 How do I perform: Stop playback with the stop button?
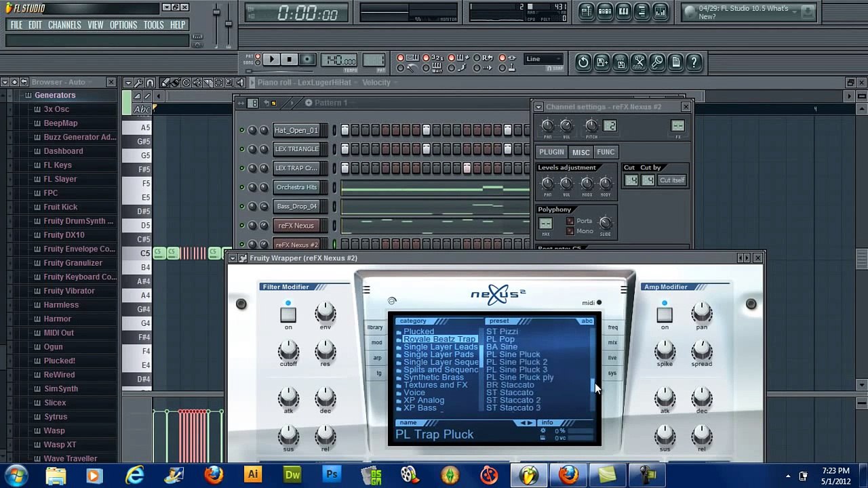click(289, 60)
